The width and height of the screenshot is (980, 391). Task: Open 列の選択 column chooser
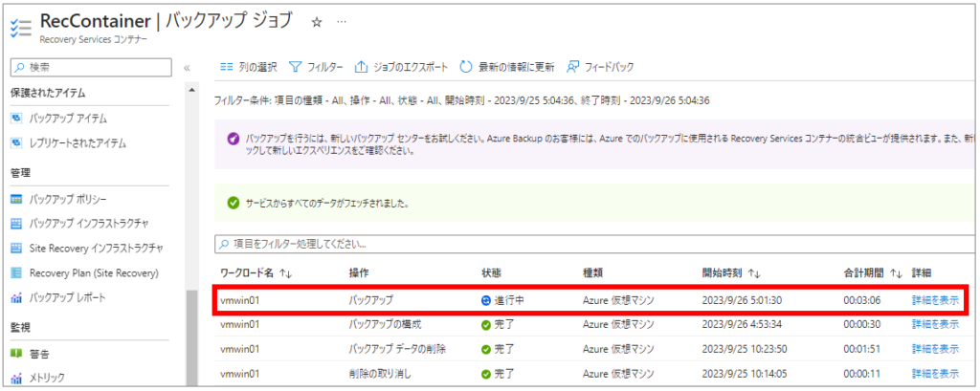click(249, 68)
